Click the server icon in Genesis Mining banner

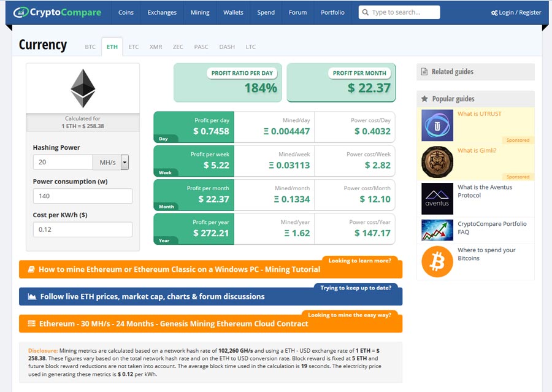pos(32,323)
